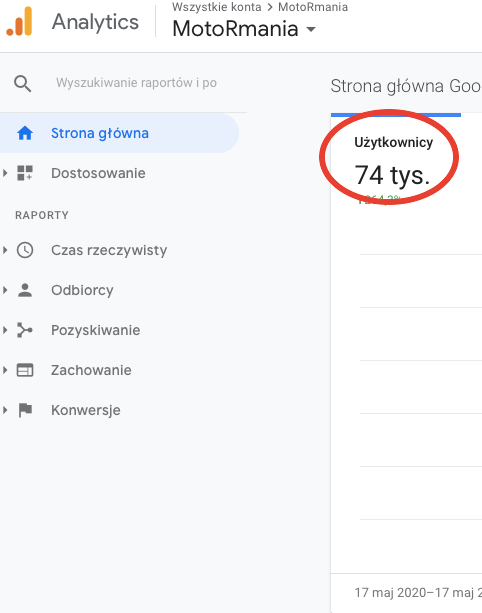Click the Konwersje flag icon
The height and width of the screenshot is (613, 482).
[25, 410]
